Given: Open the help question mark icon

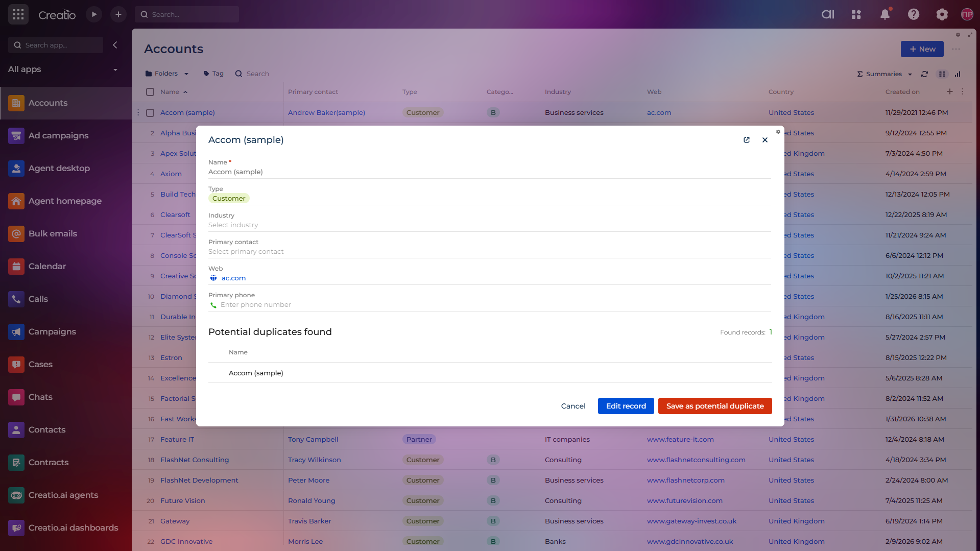Looking at the screenshot, I should [914, 14].
